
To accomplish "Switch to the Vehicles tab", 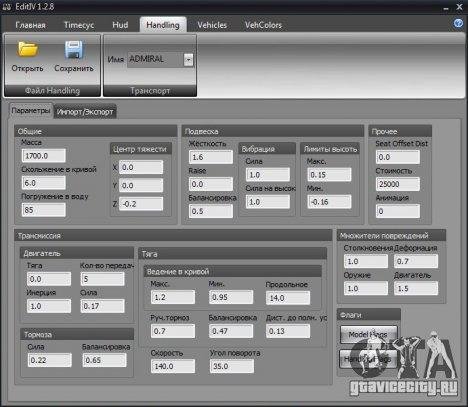I will point(212,25).
